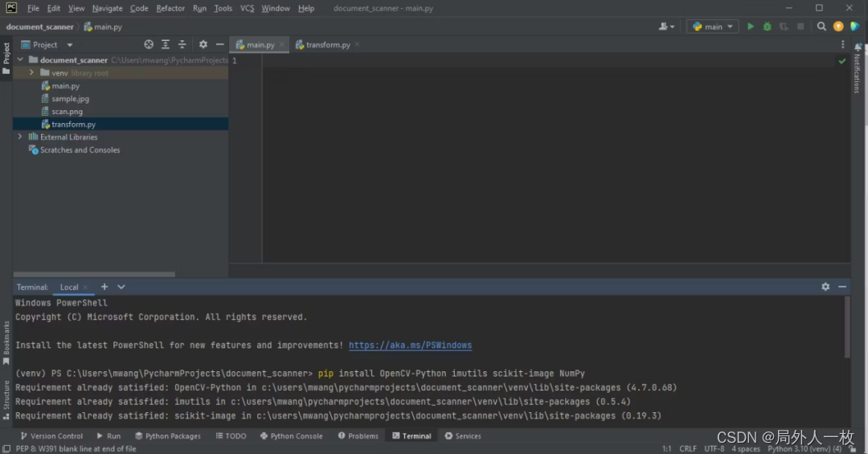Open main run configuration dropdown
This screenshot has height=454, width=868.
712,27
